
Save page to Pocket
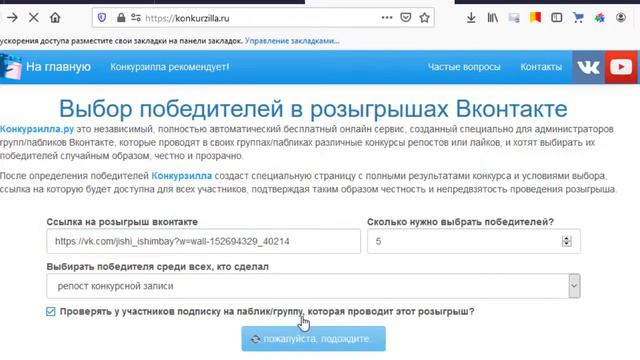tap(406, 18)
